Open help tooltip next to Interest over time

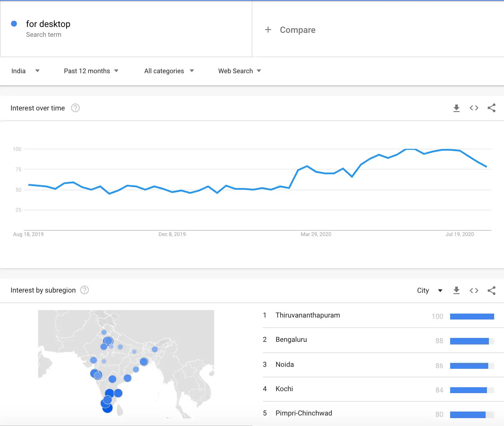[75, 108]
